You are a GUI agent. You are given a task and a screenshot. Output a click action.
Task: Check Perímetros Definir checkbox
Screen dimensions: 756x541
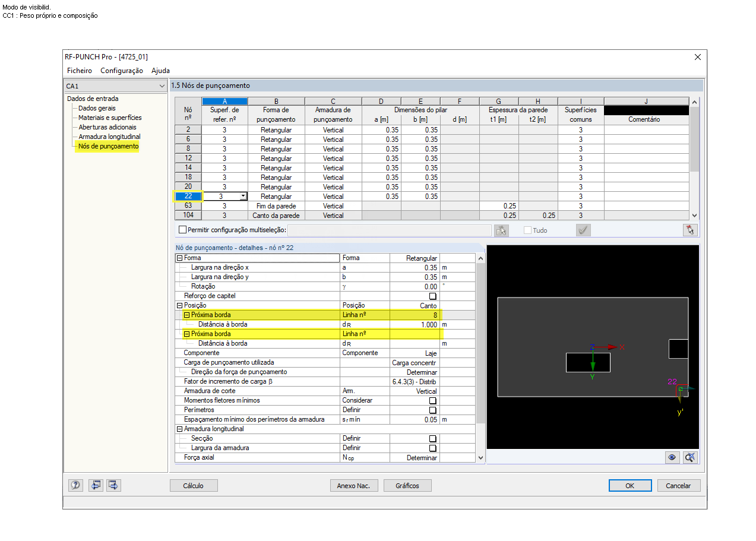coord(433,410)
